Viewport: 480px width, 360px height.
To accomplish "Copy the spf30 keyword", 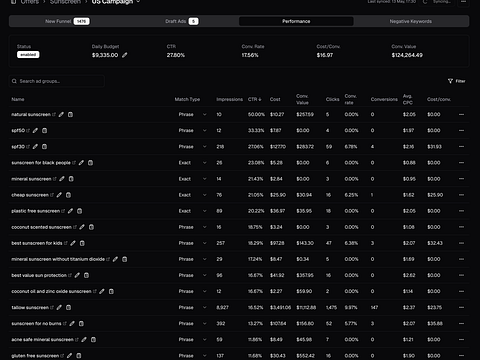I will click(44, 146).
